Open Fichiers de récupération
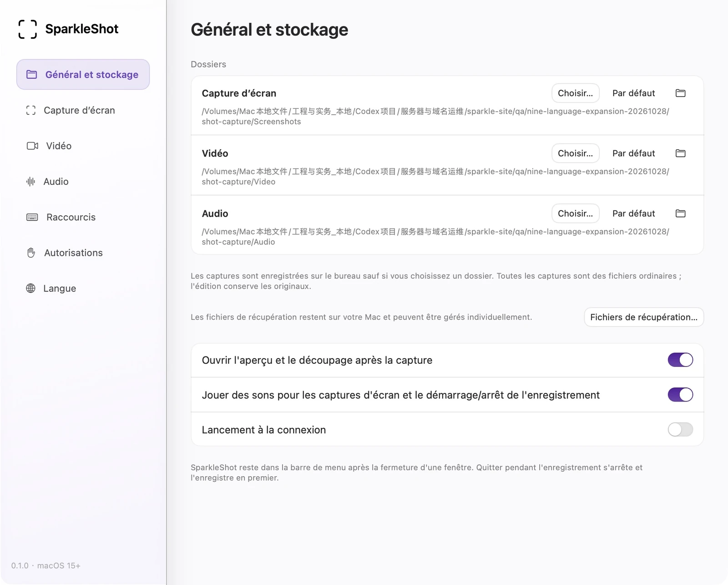728x585 pixels. pos(644,317)
